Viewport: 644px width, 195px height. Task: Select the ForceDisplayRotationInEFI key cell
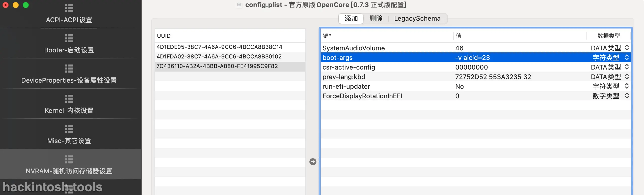(362, 96)
